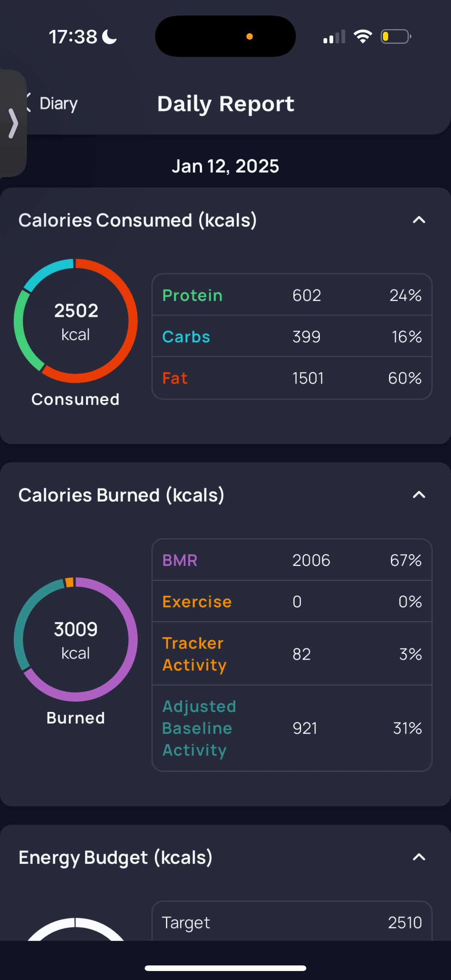Tap the Target 2510 budget row
Screen dimensions: 451x980
point(292,922)
